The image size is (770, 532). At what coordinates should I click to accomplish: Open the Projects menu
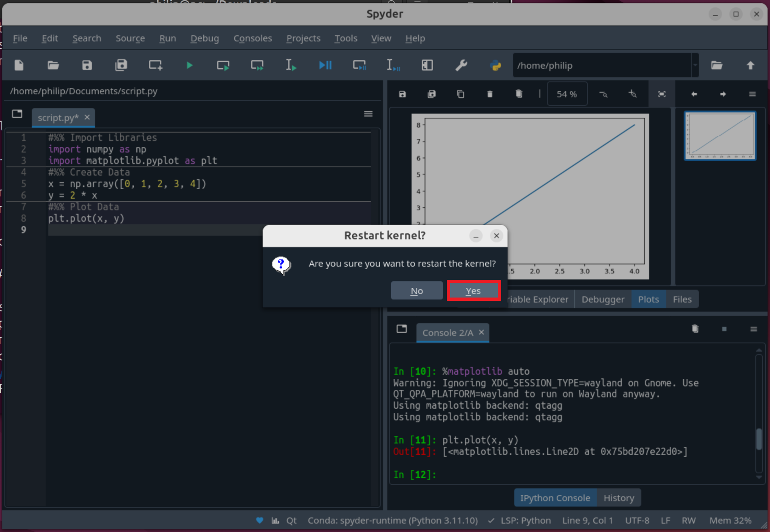pos(303,38)
